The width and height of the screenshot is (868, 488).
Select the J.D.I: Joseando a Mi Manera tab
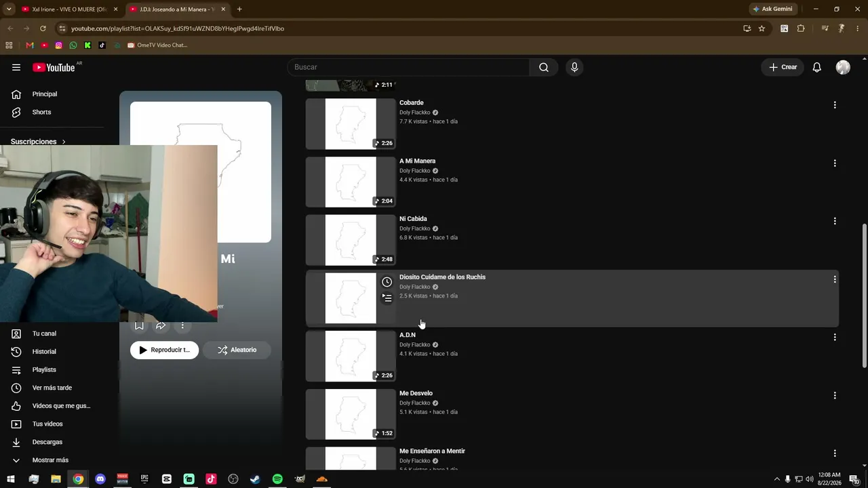(178, 9)
